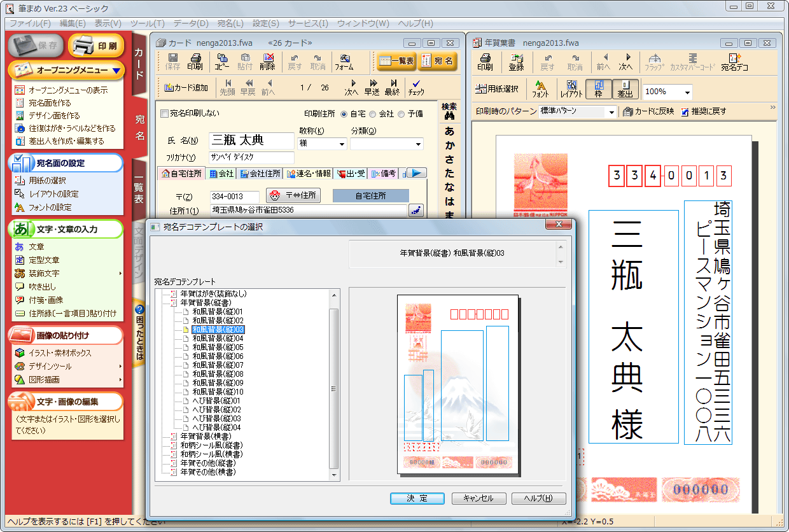Open 一覧表 view button in カード window
Image resolution: width=789 pixels, height=532 pixels.
point(396,62)
